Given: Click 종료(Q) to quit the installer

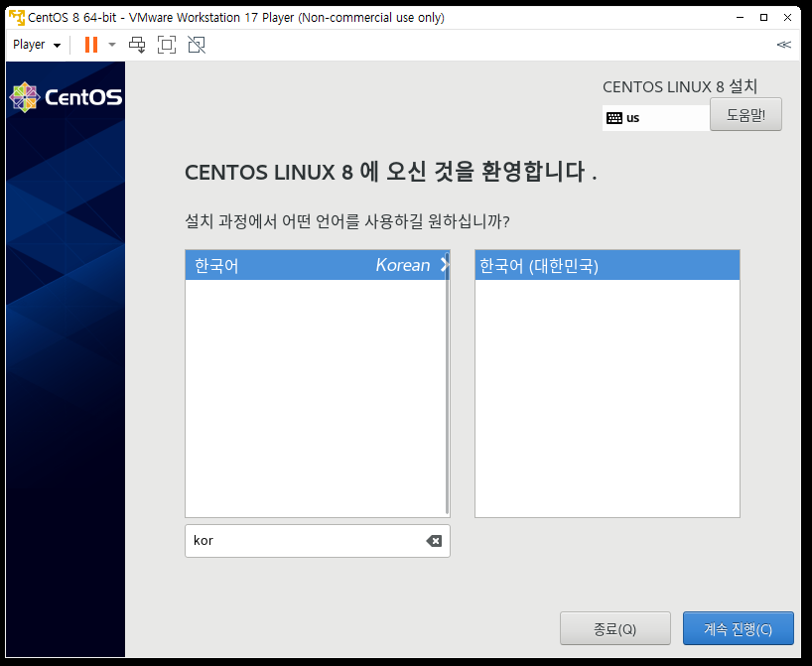Looking at the screenshot, I should [x=615, y=628].
